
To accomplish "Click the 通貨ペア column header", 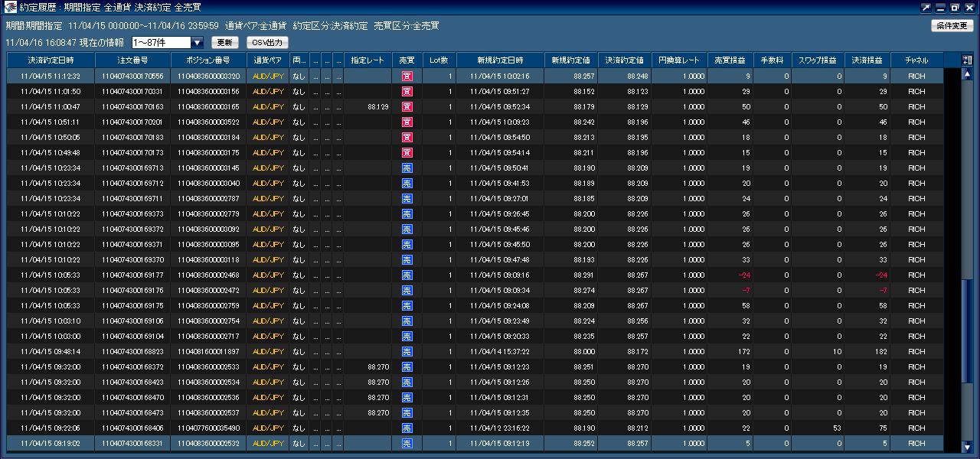I will pyautogui.click(x=269, y=60).
